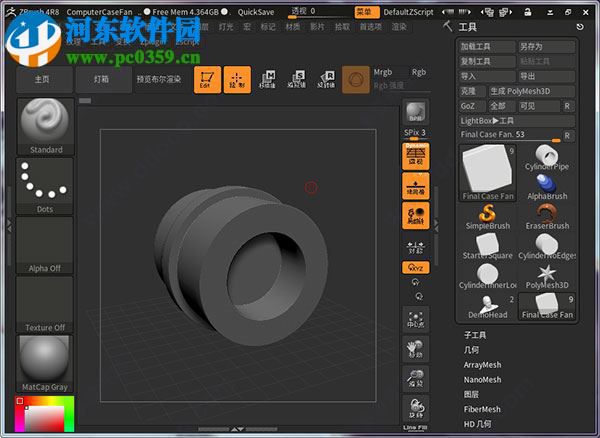Select the Standard brush thumbnail
The height and width of the screenshot is (438, 600).
pos(45,126)
